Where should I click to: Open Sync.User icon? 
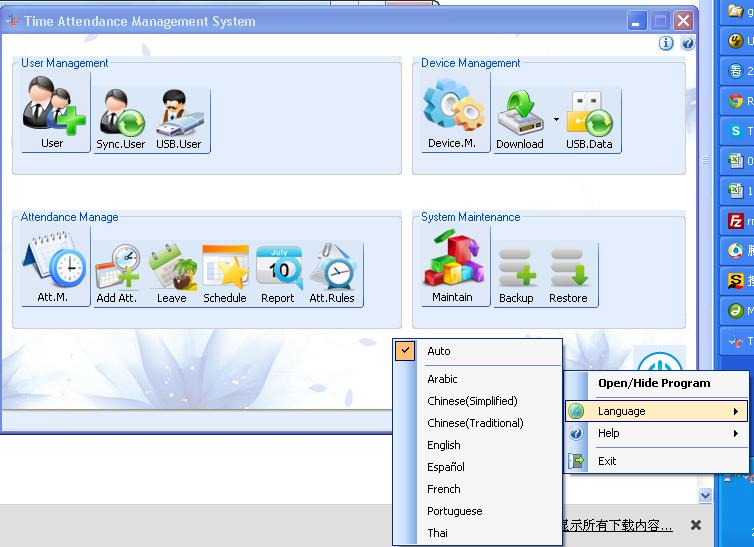pos(121,120)
